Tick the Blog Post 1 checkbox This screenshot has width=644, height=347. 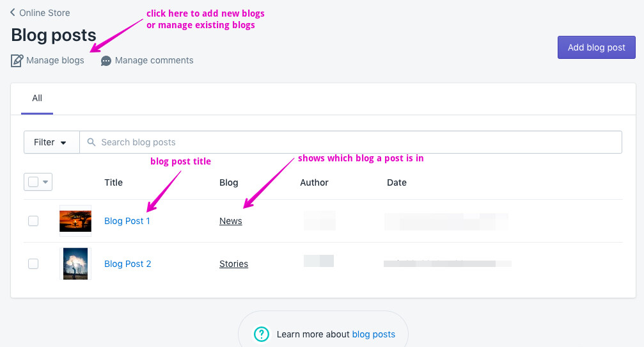(33, 221)
